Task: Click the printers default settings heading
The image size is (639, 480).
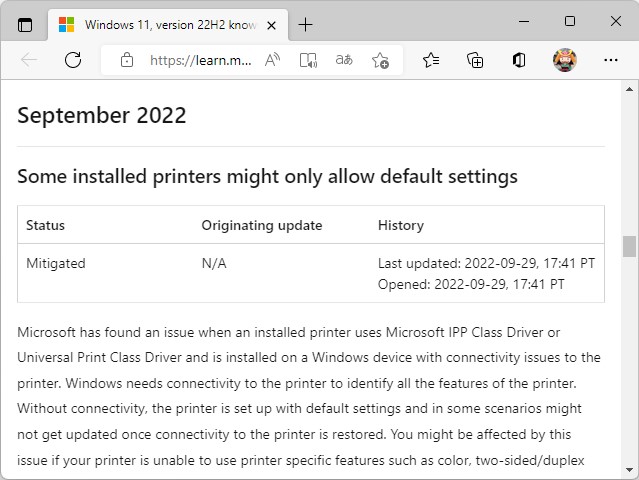Action: point(267,177)
